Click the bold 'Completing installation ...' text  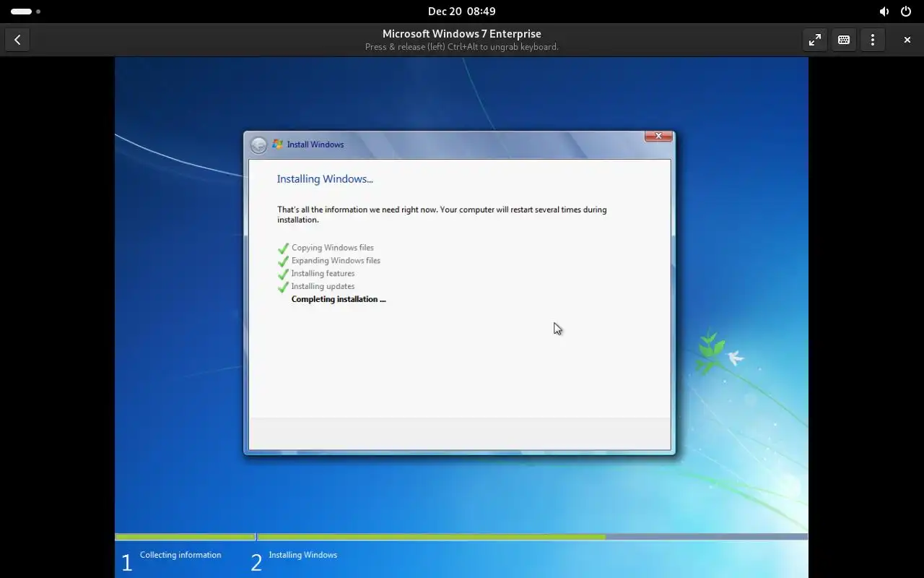[x=339, y=299]
